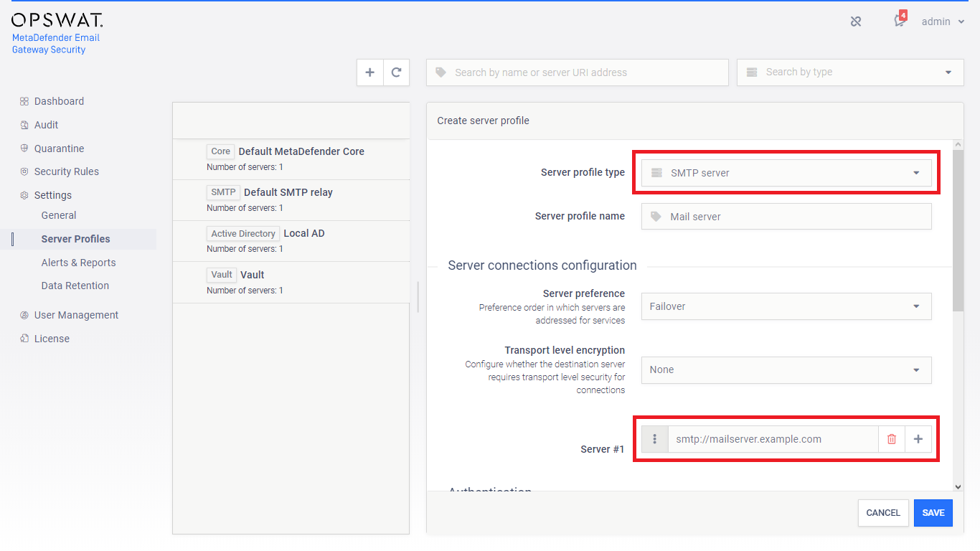Click the Quarantine sidebar icon
Image resolution: width=980 pixels, height=551 pixels.
24,149
